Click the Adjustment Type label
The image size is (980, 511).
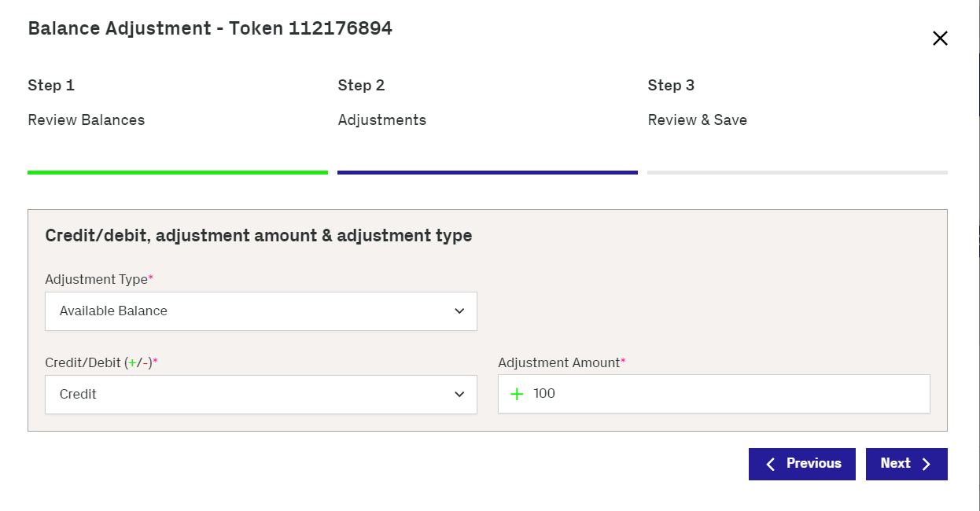[99, 280]
